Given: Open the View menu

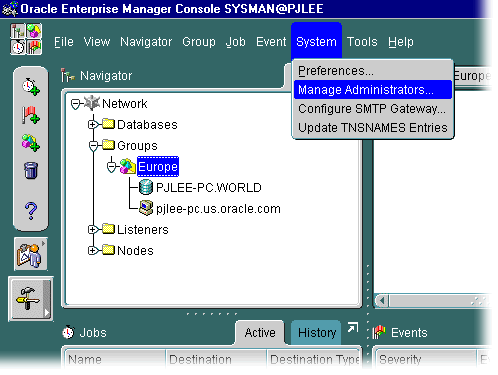Looking at the screenshot, I should click(97, 42).
